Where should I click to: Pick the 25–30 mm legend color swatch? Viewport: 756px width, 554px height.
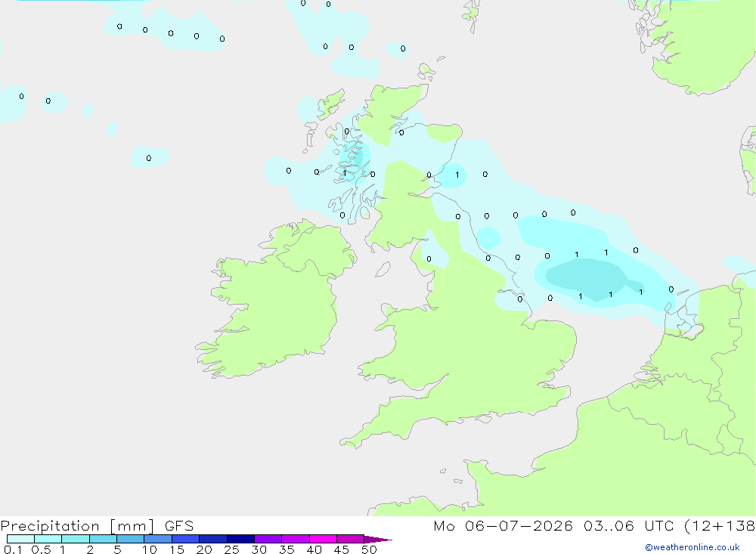pos(240,539)
